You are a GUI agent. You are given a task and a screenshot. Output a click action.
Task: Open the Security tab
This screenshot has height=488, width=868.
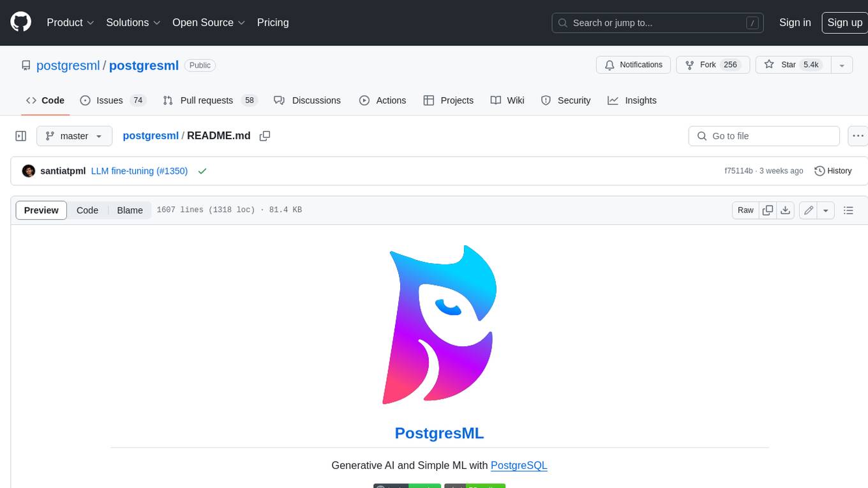(565, 100)
